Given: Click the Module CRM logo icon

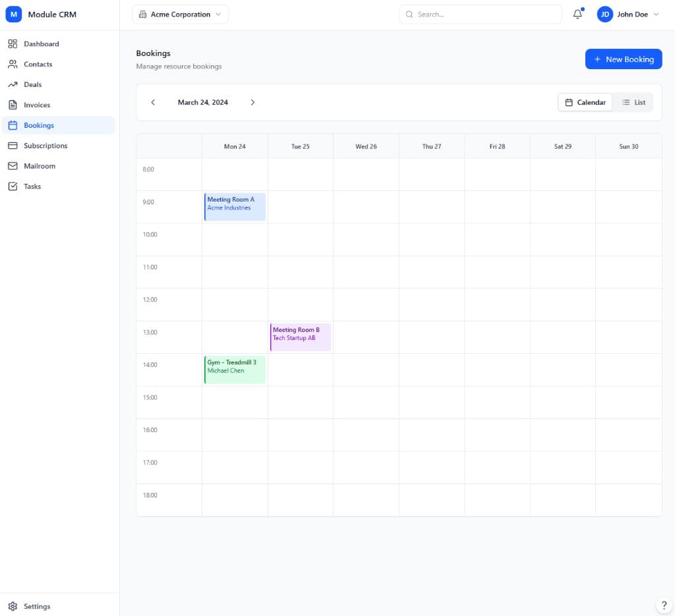Looking at the screenshot, I should 14,14.
